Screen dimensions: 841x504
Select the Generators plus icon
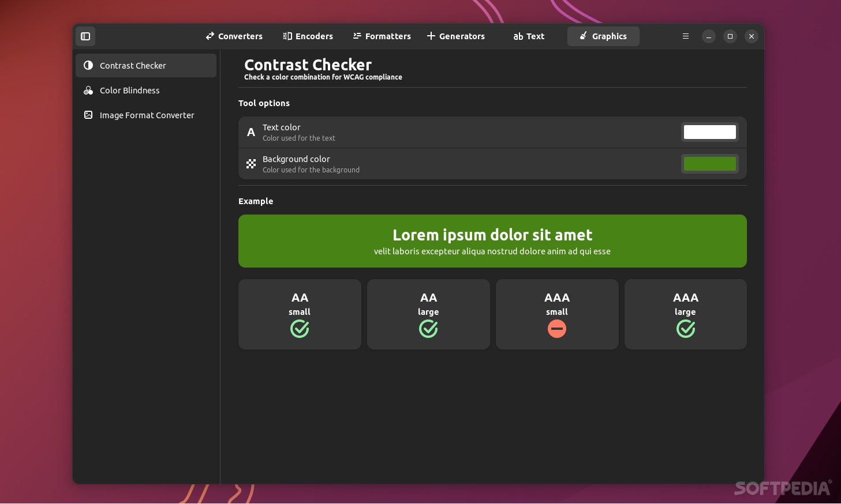tap(431, 36)
